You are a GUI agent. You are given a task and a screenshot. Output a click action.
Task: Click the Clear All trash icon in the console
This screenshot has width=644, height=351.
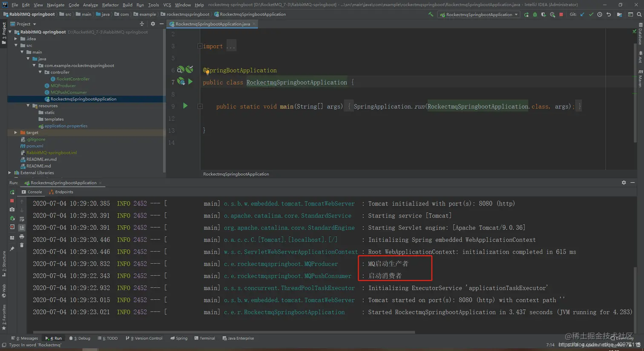(22, 245)
